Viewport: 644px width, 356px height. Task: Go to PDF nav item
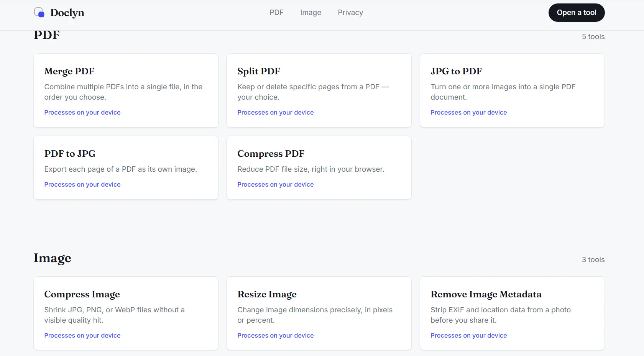(x=276, y=13)
